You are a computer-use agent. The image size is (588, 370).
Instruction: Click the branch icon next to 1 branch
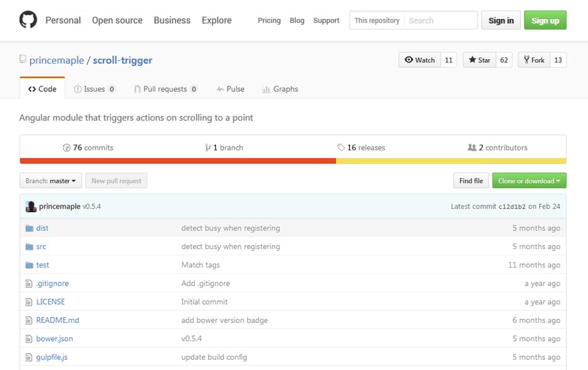coord(208,148)
